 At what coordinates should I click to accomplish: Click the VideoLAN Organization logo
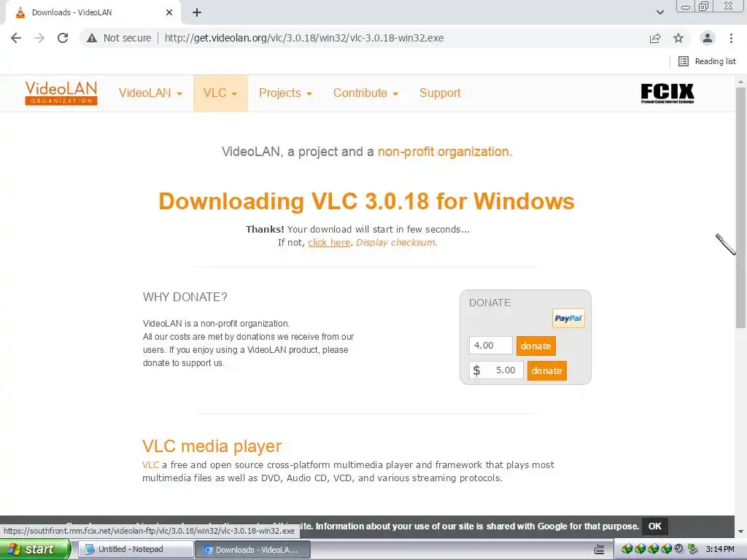coord(61,93)
